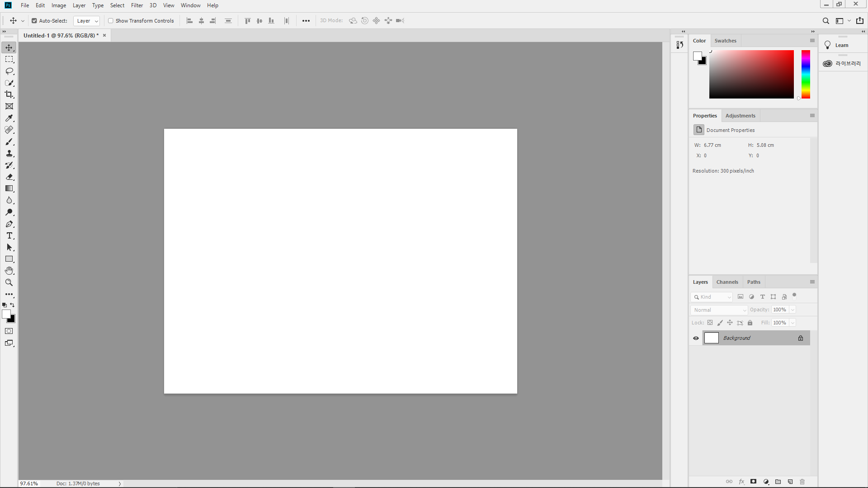Click the zoom percentage field 97.61%
Viewport: 868px width, 488px height.
point(29,483)
